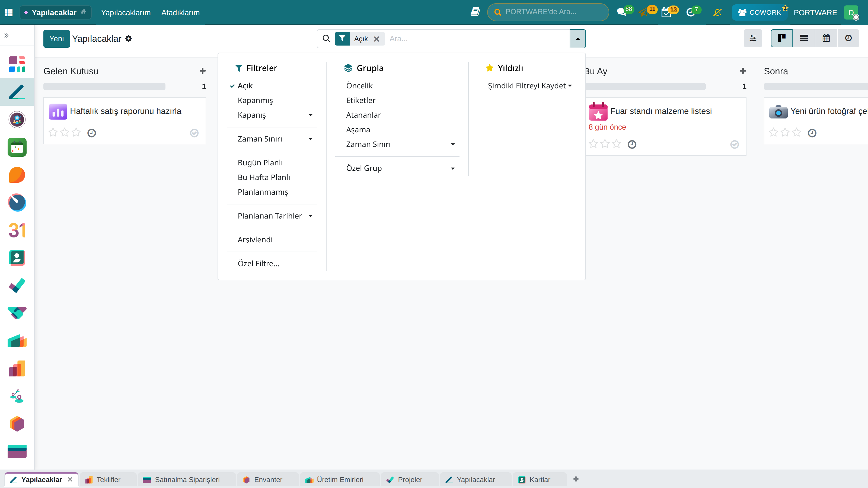Click the Sonra column progress bar
Viewport: 868px width, 488px height.
pyautogui.click(x=815, y=86)
